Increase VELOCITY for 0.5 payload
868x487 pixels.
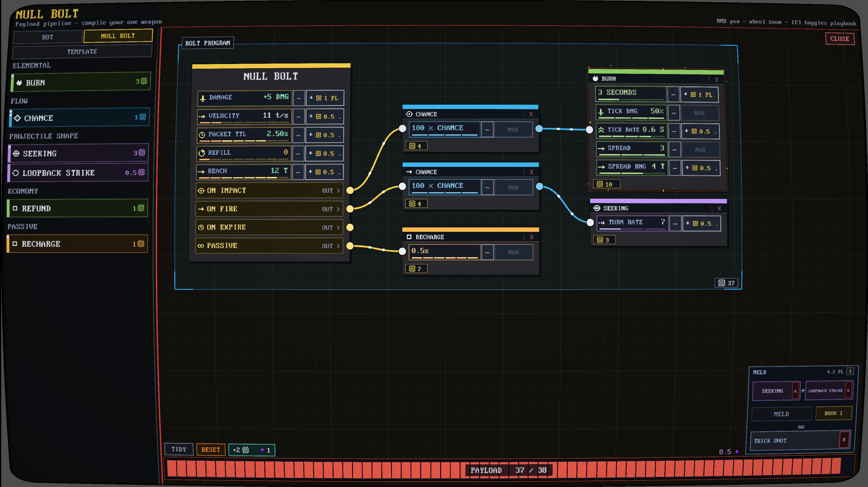(x=324, y=117)
